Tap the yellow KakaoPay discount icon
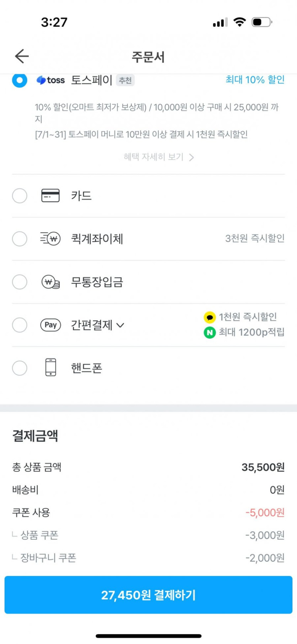 pyautogui.click(x=210, y=317)
